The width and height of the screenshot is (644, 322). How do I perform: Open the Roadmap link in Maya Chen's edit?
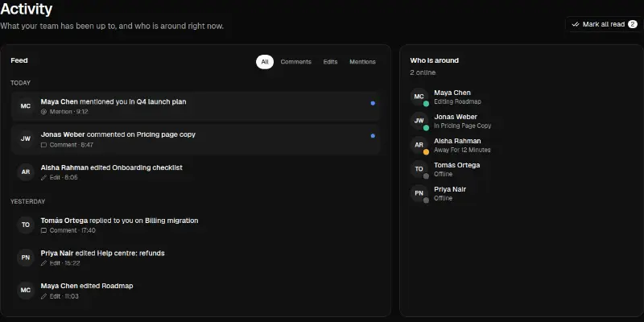(117, 286)
